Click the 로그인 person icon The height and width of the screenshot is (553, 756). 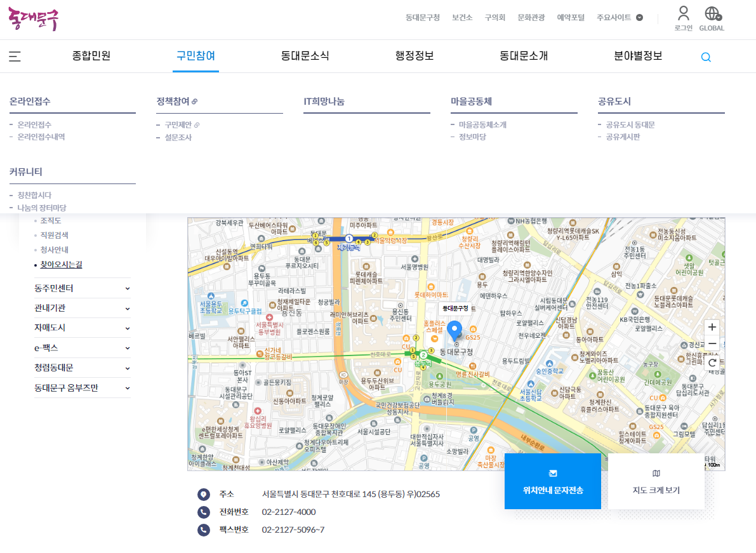pyautogui.click(x=683, y=13)
